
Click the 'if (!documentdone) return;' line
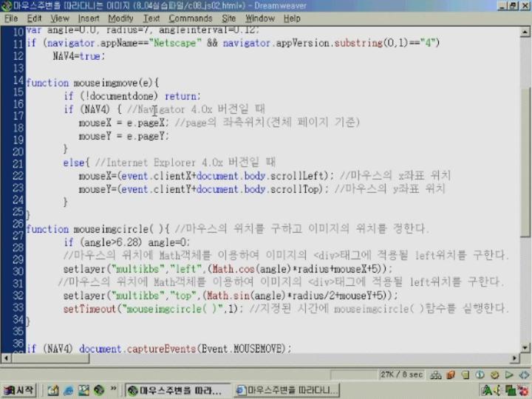132,96
